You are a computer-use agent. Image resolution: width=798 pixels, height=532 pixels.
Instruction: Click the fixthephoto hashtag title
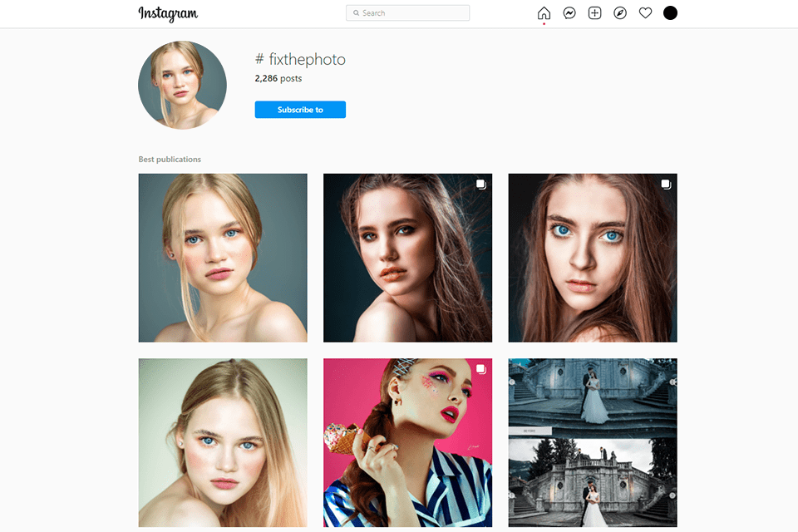pos(300,60)
